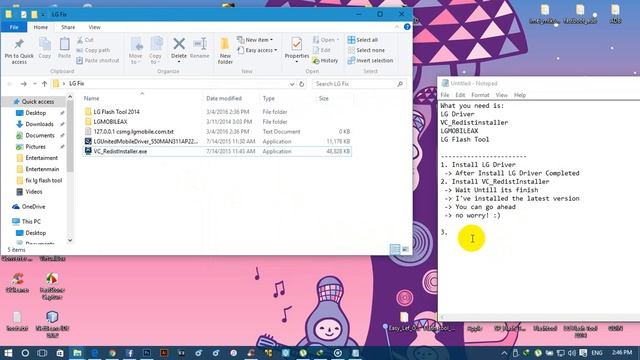
Task: Click Copy path in ribbon
Action: (x=93, y=50)
